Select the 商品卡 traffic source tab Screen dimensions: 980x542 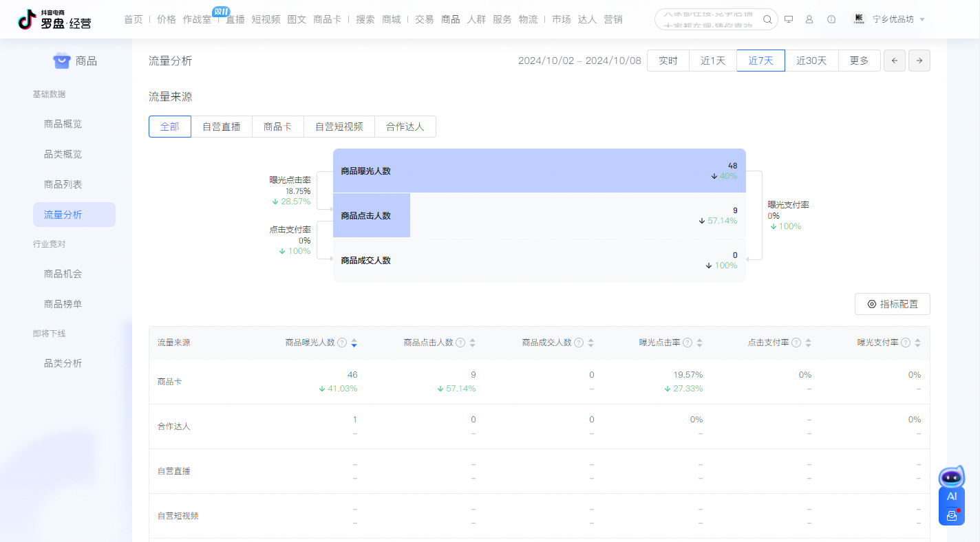click(x=278, y=127)
